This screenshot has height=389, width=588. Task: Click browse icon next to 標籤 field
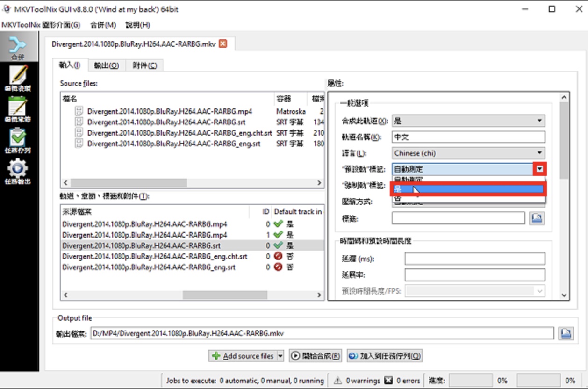click(537, 218)
